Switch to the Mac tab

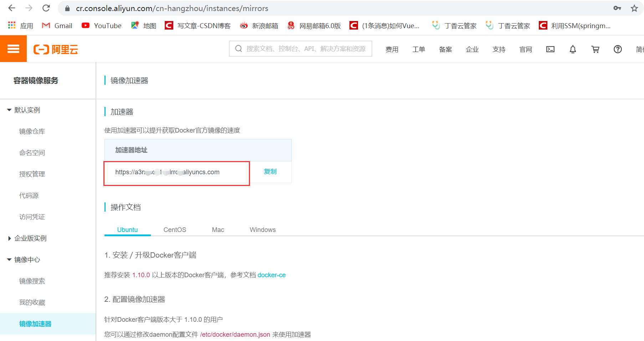coord(218,229)
